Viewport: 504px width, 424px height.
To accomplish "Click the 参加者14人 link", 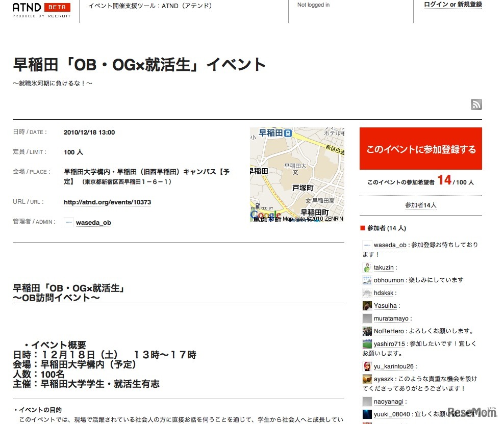I will coord(420,205).
